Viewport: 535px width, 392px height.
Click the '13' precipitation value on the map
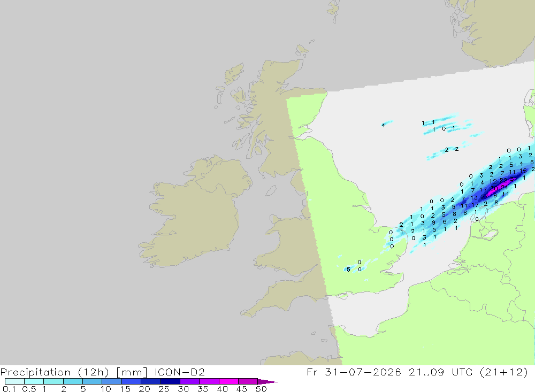[474, 197]
